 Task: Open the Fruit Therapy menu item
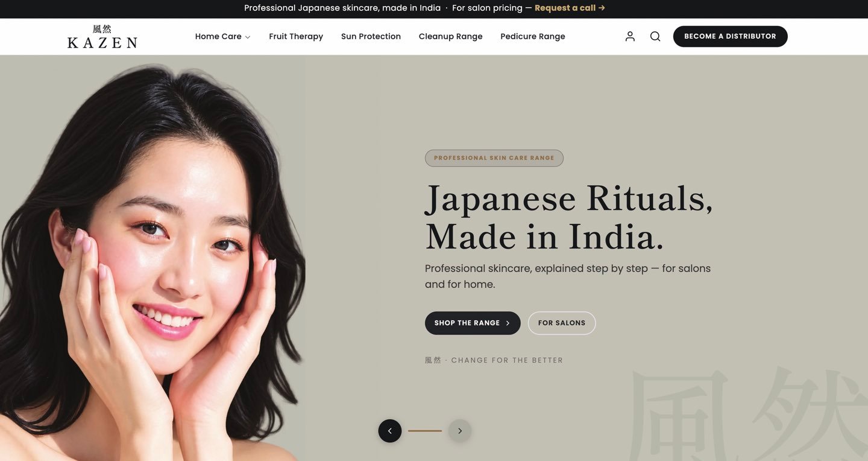point(296,36)
